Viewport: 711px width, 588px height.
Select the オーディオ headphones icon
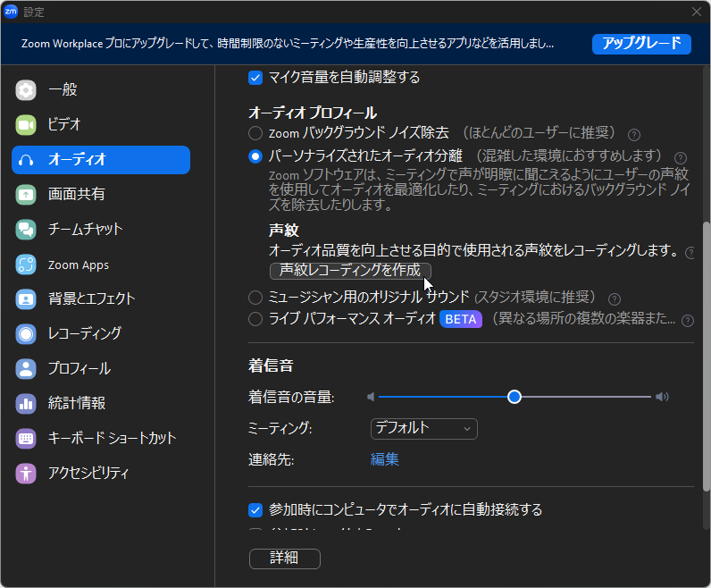click(26, 160)
